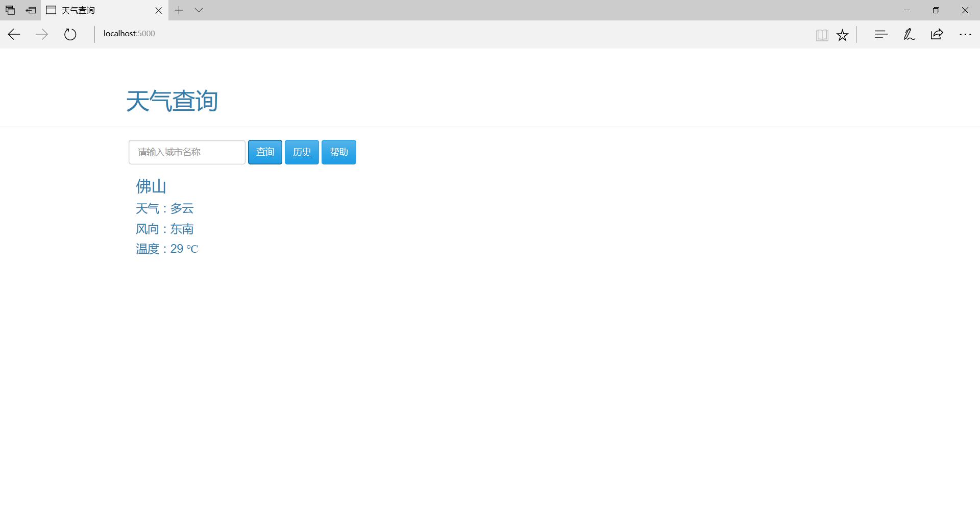This screenshot has height=526, width=980.
Task: Show the tabs you've set aside
Action: point(10,10)
